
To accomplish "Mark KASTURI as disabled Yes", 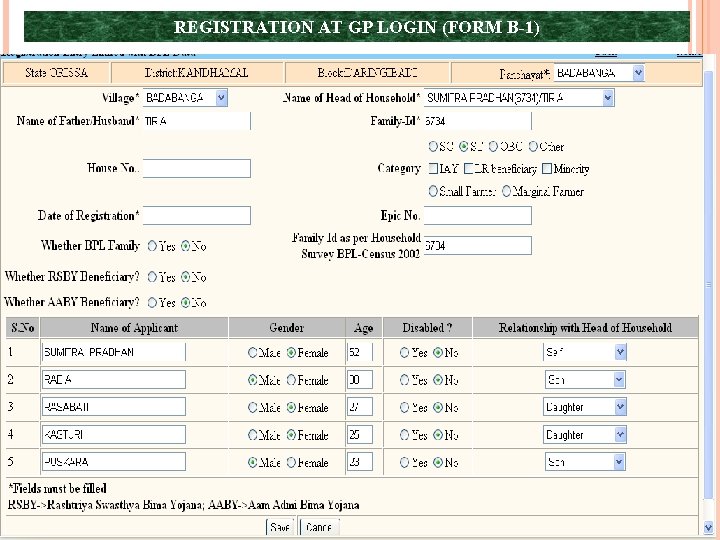I will click(x=405, y=435).
